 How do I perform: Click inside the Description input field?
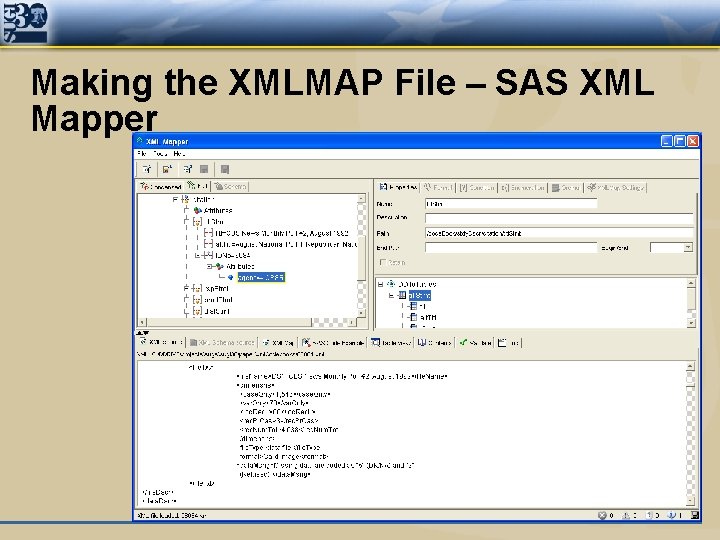pyautogui.click(x=559, y=218)
